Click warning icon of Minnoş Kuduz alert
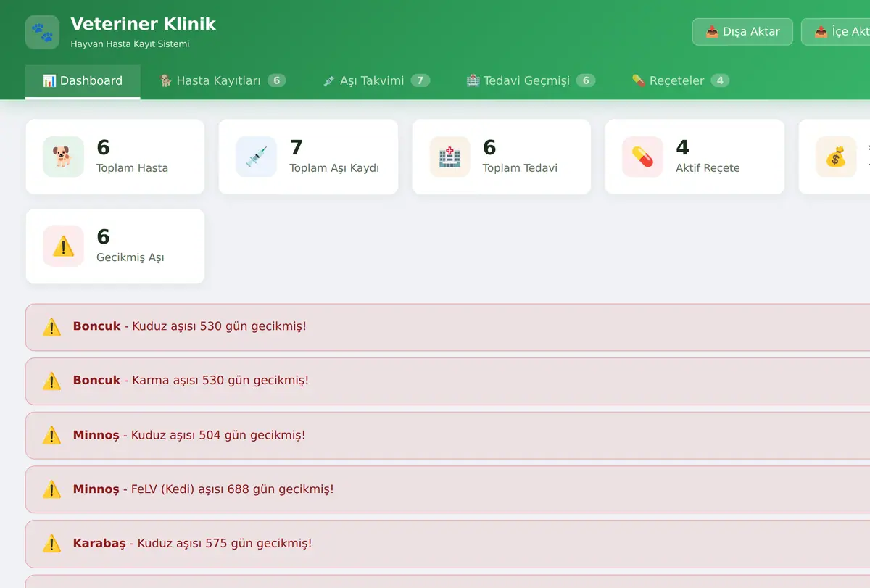The height and width of the screenshot is (588, 870). [x=51, y=435]
